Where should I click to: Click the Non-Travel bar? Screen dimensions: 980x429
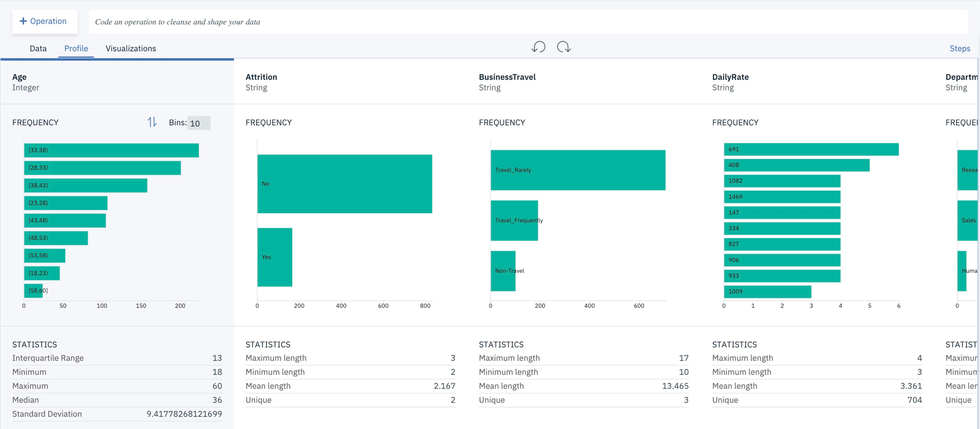pyautogui.click(x=503, y=271)
